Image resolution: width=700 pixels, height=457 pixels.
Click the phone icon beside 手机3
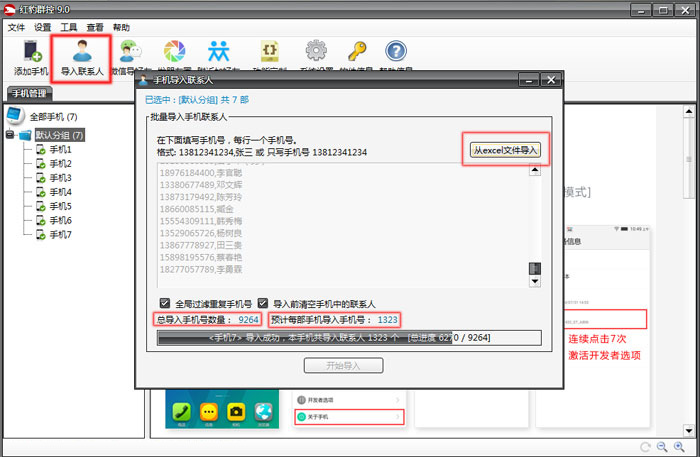pyautogui.click(x=41, y=178)
